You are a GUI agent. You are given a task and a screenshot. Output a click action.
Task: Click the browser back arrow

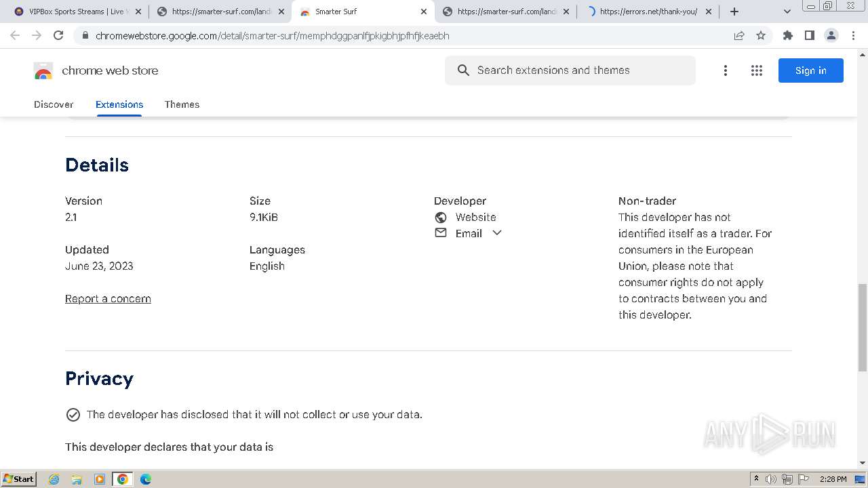pyautogui.click(x=15, y=35)
